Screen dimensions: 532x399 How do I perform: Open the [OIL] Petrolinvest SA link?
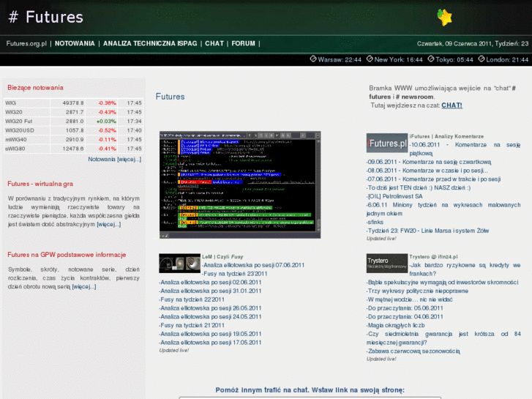pos(394,196)
